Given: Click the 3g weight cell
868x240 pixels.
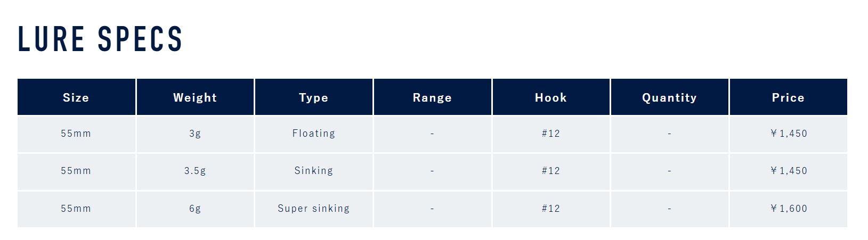Looking at the screenshot, I should tap(195, 134).
